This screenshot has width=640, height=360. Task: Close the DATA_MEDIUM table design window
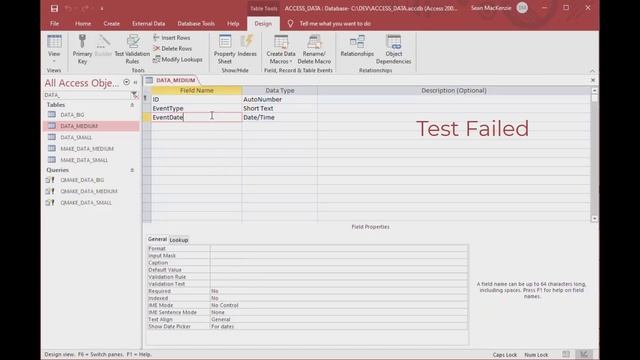593,80
